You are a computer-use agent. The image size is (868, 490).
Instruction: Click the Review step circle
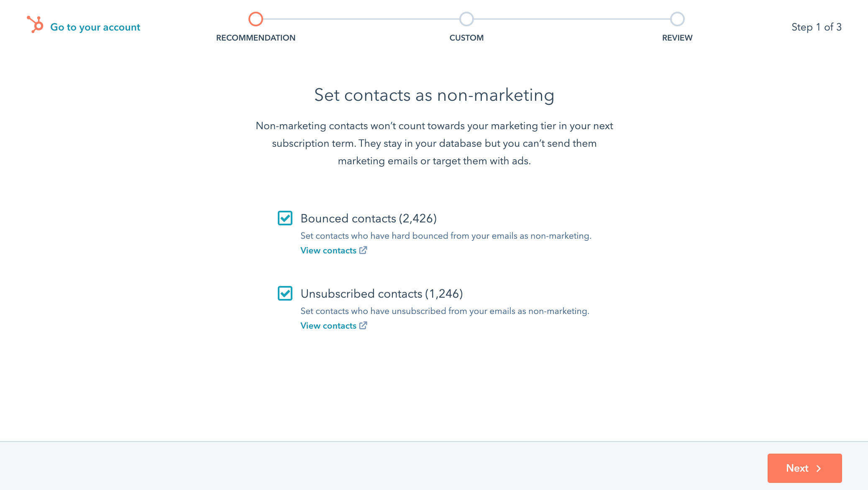677,19
